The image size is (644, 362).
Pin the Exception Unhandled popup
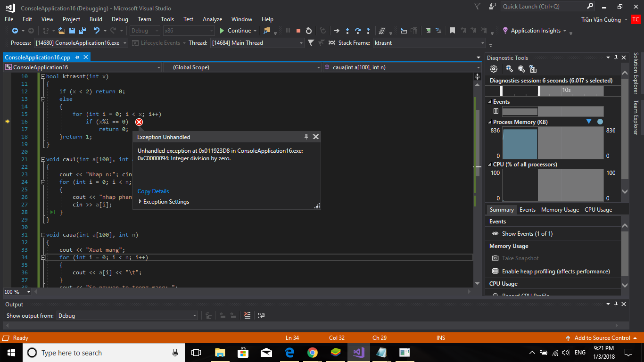[306, 137]
